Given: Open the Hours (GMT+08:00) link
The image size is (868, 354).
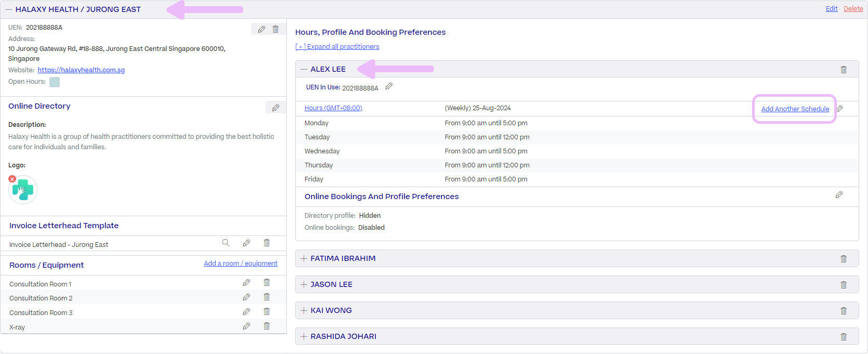Looking at the screenshot, I should coord(333,108).
